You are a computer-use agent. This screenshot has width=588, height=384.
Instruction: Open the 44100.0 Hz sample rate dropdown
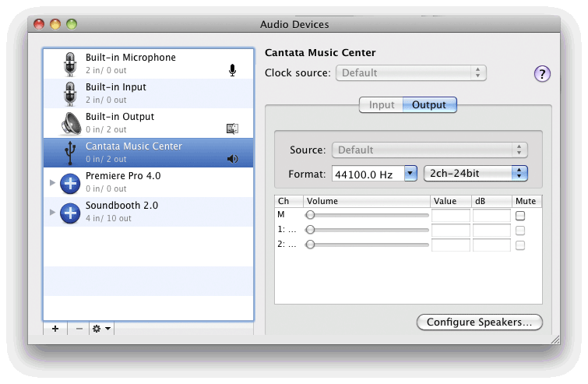click(410, 174)
